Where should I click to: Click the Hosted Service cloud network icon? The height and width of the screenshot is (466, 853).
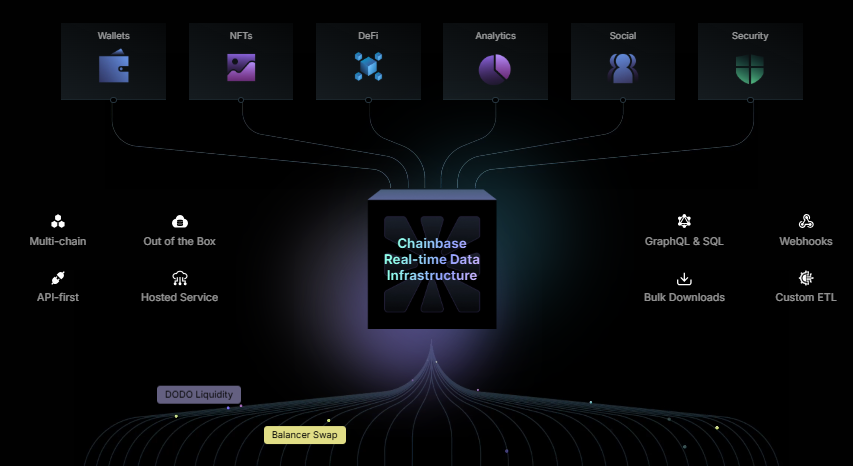(180, 278)
